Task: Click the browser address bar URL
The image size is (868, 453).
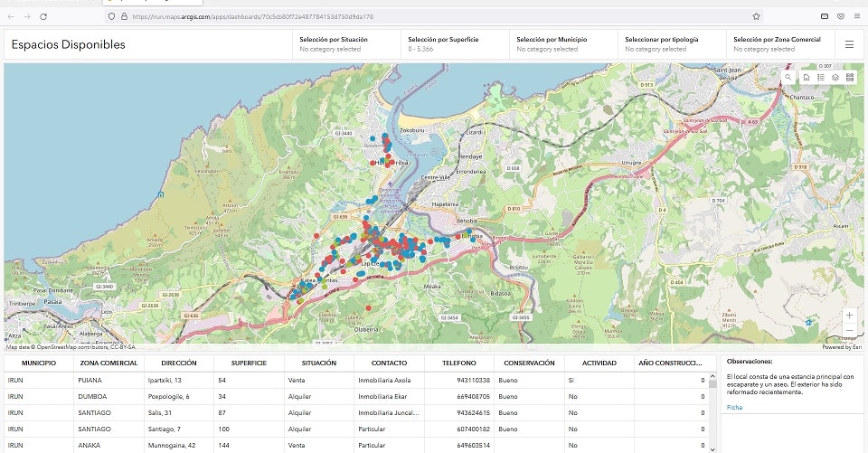Action: click(252, 16)
